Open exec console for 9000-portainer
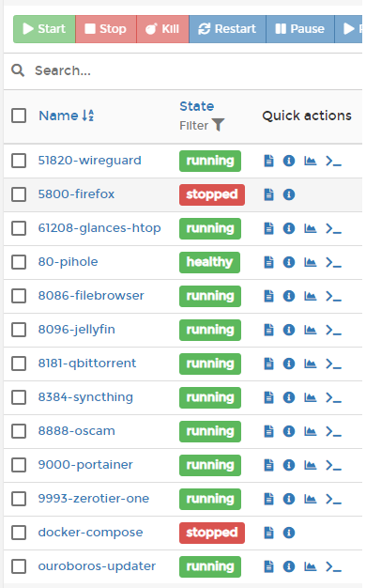The image size is (366, 588). 333,465
